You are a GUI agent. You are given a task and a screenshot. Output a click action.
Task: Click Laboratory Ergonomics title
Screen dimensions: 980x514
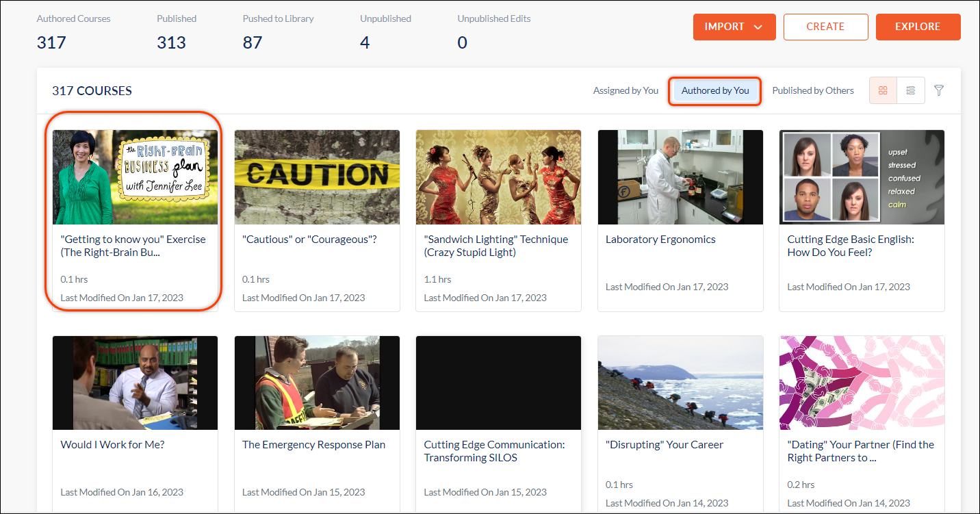pyautogui.click(x=660, y=240)
